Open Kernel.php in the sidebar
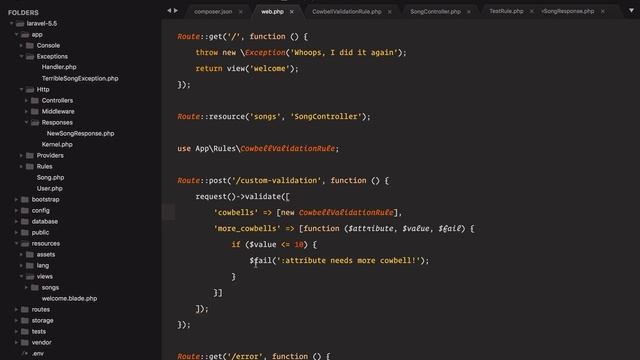This screenshot has height=360, width=640. point(57,144)
